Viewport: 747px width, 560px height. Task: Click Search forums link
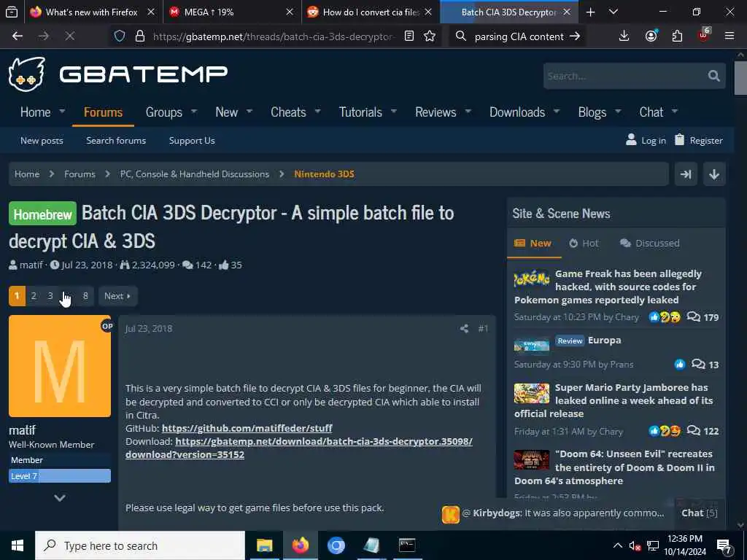116,141
